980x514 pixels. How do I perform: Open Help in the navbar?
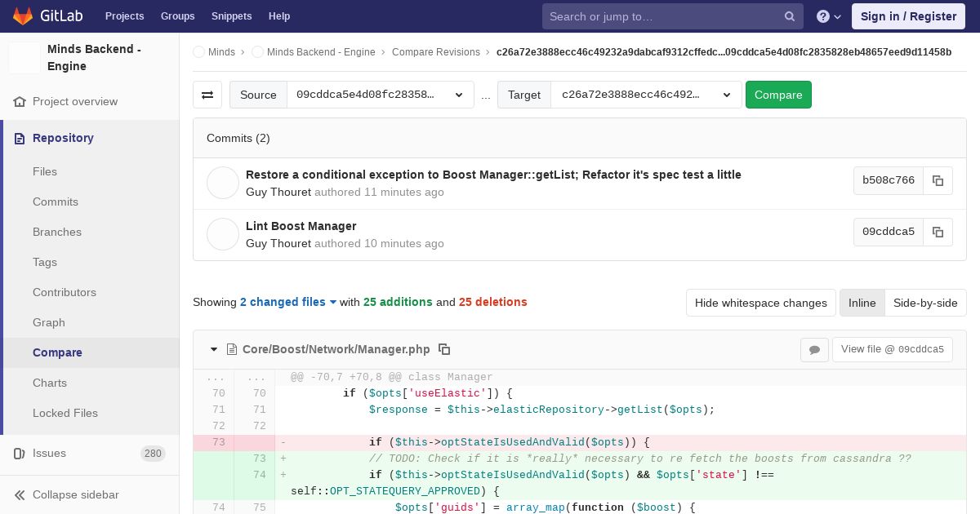coord(279,16)
